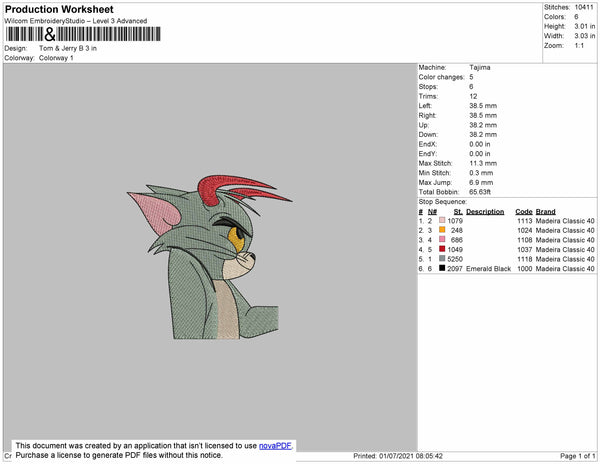Click the Description column header
600x464 pixels.
click(485, 212)
